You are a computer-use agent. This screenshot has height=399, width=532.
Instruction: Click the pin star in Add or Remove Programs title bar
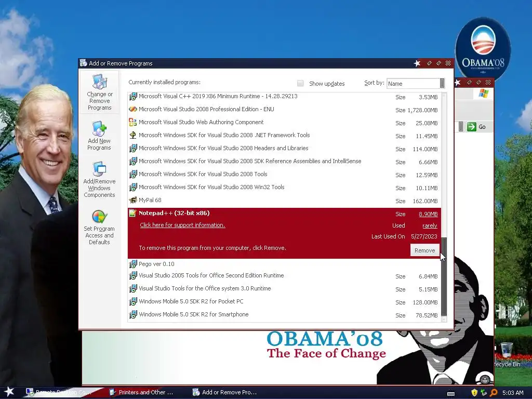pyautogui.click(x=417, y=63)
